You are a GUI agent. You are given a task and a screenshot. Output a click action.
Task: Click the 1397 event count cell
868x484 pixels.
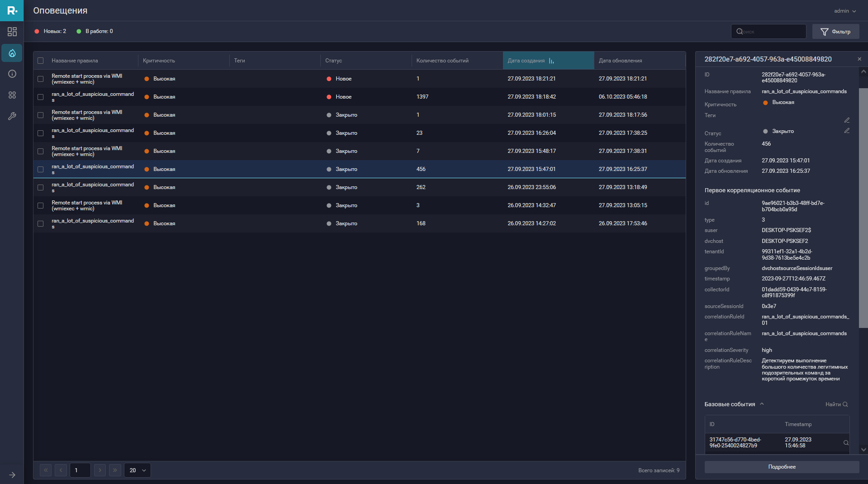422,97
